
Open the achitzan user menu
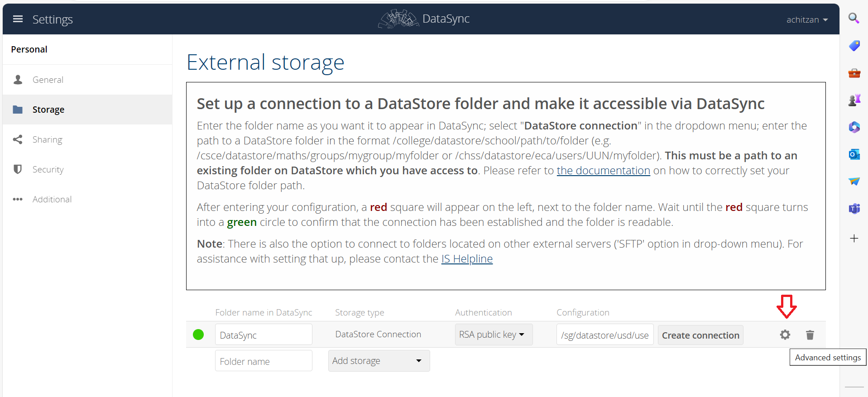tap(807, 19)
